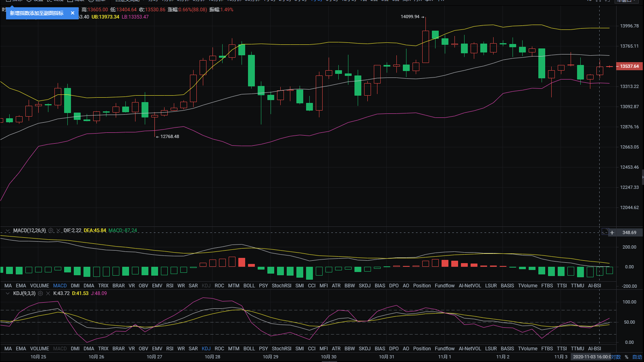Switch KDJ pane to DMA indicator
Image resolution: width=644 pixels, height=362 pixels.
(89, 349)
